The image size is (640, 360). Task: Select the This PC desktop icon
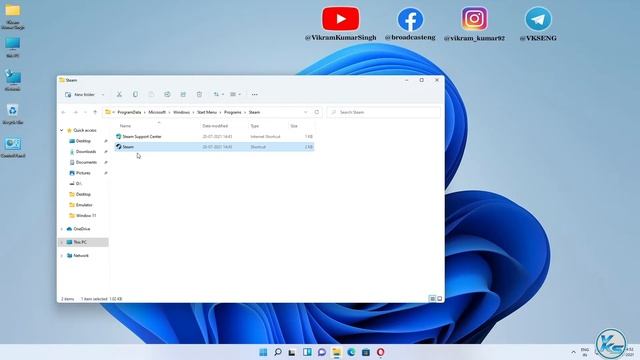[x=13, y=48]
